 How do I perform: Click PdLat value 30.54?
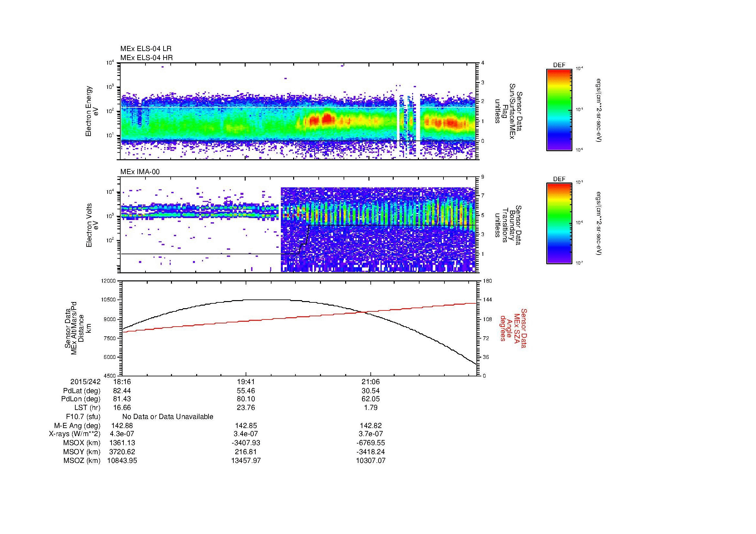371,391
